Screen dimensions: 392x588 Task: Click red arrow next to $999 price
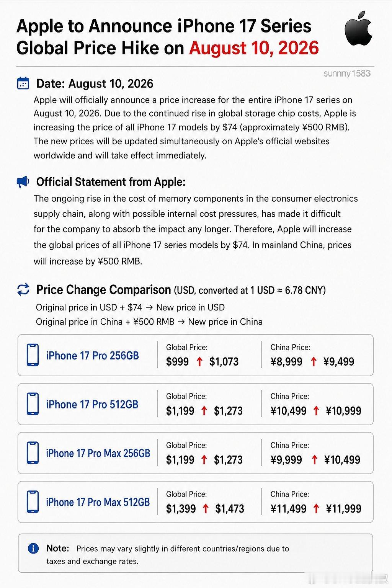199,361
